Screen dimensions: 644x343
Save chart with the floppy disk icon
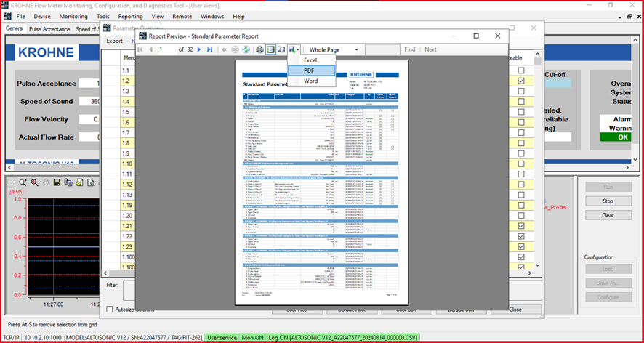57,182
